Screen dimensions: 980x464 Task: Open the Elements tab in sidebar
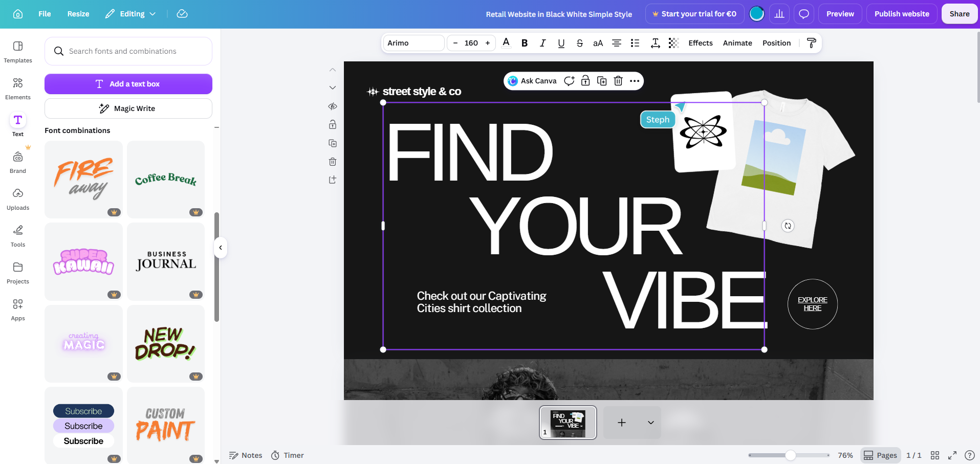pos(18,89)
